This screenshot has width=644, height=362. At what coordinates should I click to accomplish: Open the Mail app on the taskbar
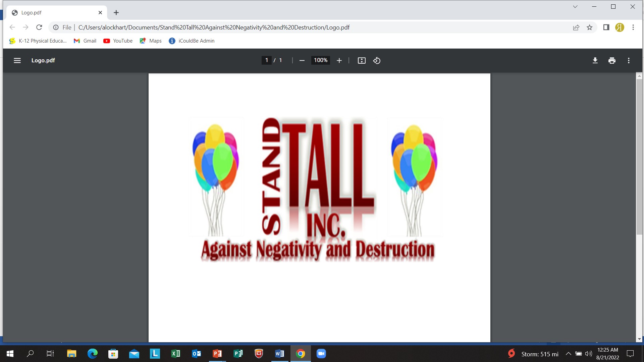(x=134, y=354)
